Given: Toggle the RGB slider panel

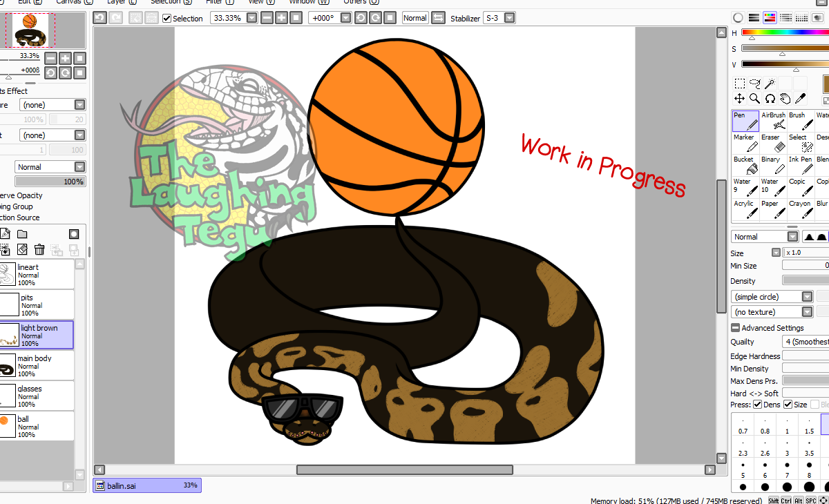Looking at the screenshot, I should tap(754, 18).
